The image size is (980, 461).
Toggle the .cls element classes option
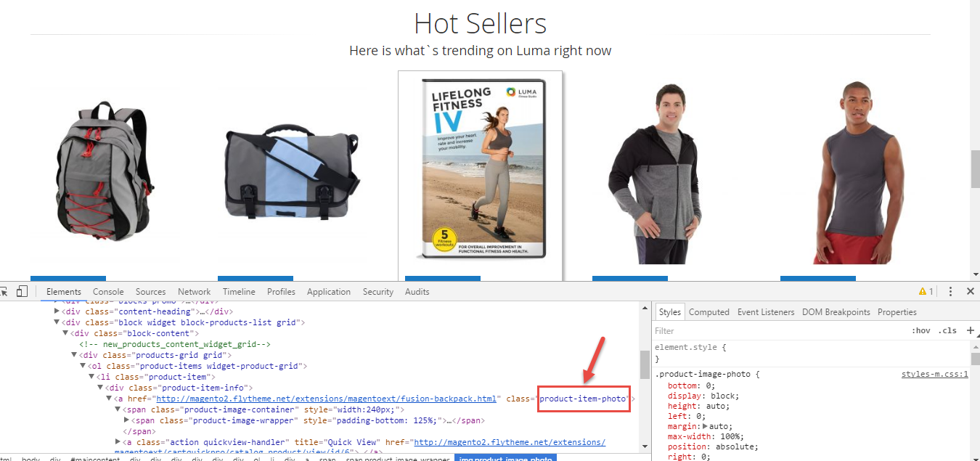click(947, 330)
